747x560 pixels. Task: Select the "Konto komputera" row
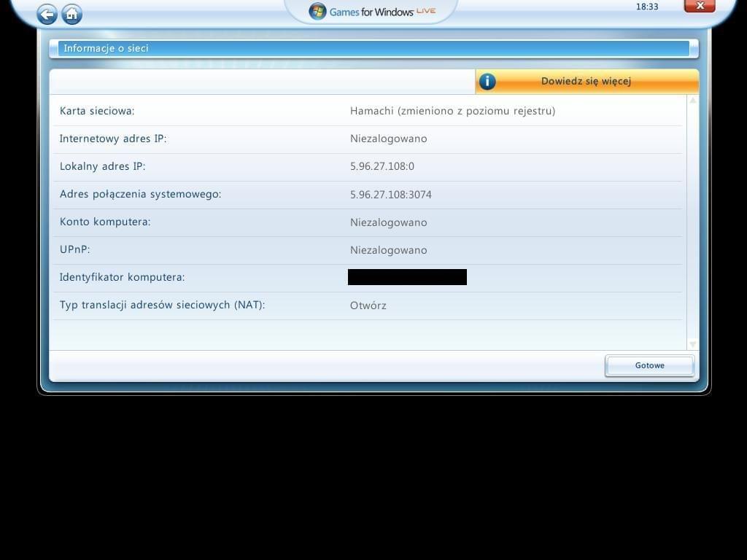pyautogui.click(x=105, y=222)
